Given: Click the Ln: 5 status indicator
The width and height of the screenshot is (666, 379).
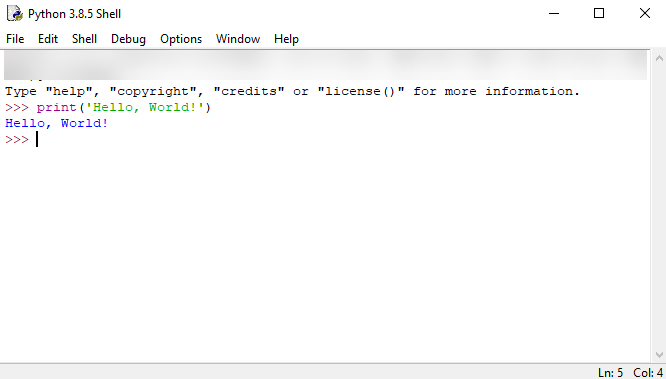Looking at the screenshot, I should 610,373.
